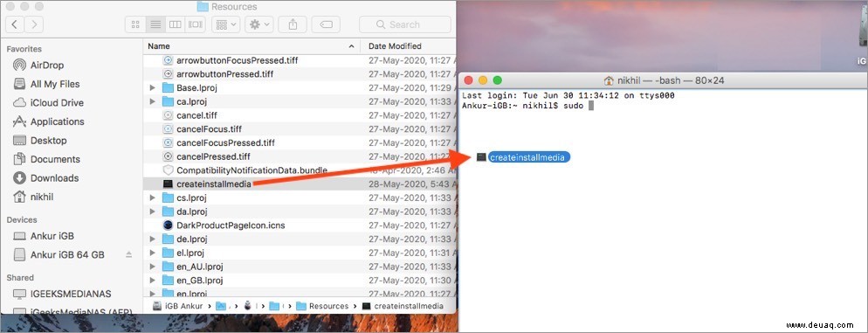Viewport: 868px width, 333px height.
Task: Open All My Files in sidebar
Action: 54,84
